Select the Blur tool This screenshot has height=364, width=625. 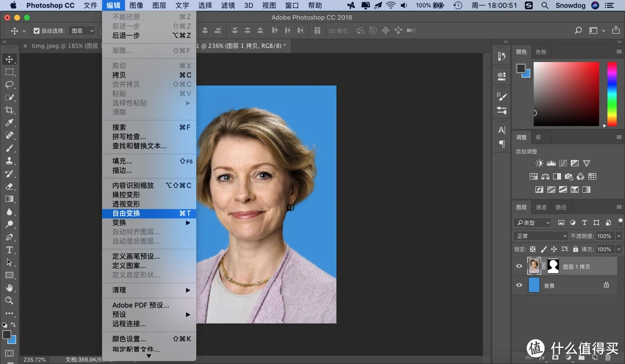tap(9, 212)
